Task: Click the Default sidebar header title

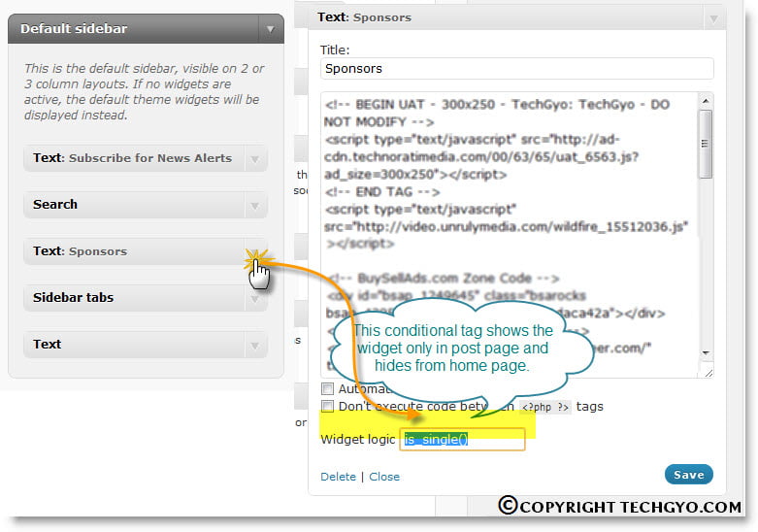Action: 74,28
